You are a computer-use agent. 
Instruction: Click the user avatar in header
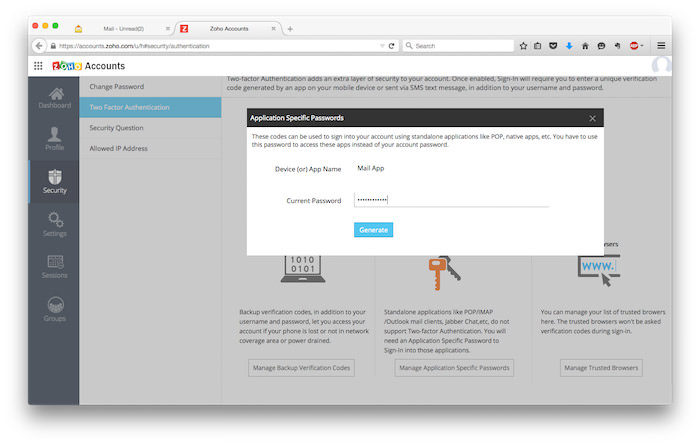[x=661, y=65]
